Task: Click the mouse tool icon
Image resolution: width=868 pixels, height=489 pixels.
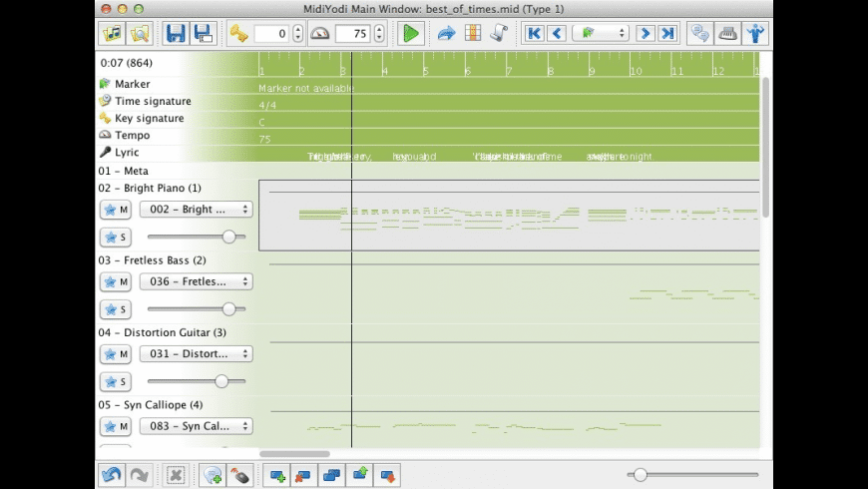Action: (x=239, y=475)
